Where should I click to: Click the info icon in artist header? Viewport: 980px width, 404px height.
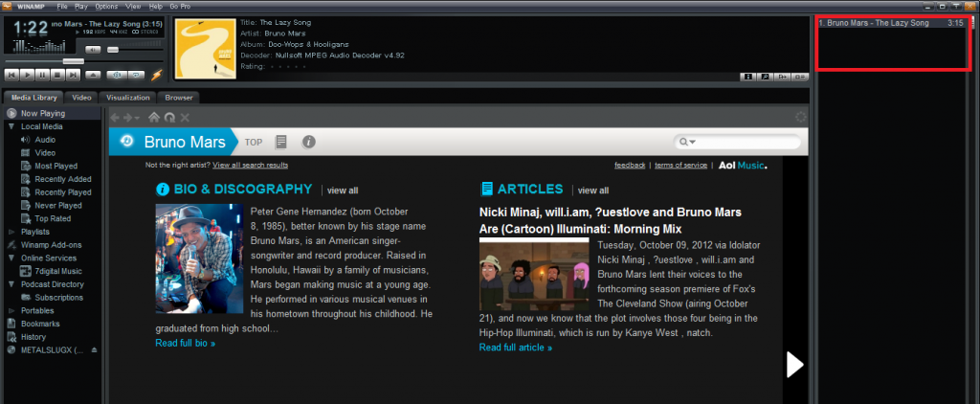(309, 142)
